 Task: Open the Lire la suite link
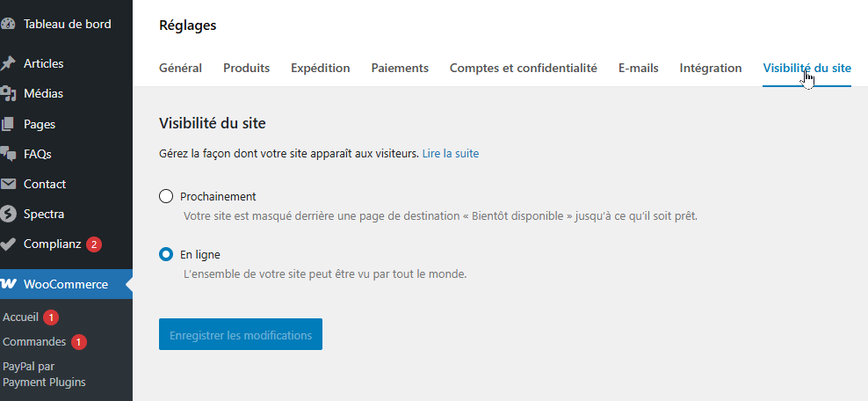tap(450, 153)
